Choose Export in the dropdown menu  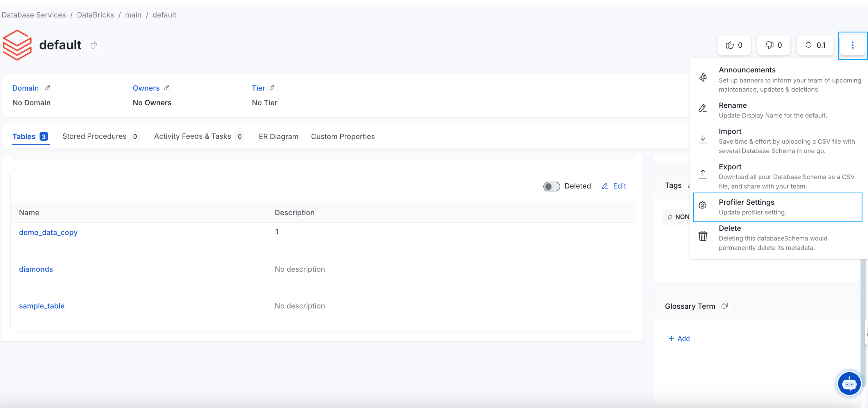click(x=777, y=176)
